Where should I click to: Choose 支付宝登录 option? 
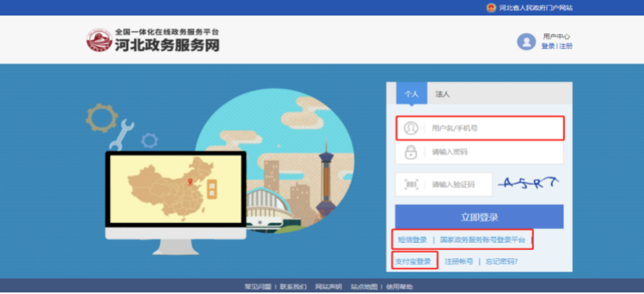[413, 262]
